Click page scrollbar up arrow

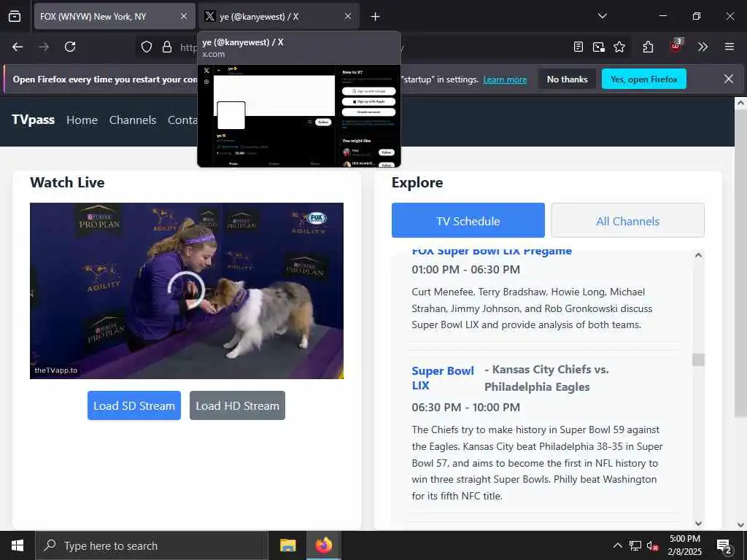click(740, 102)
